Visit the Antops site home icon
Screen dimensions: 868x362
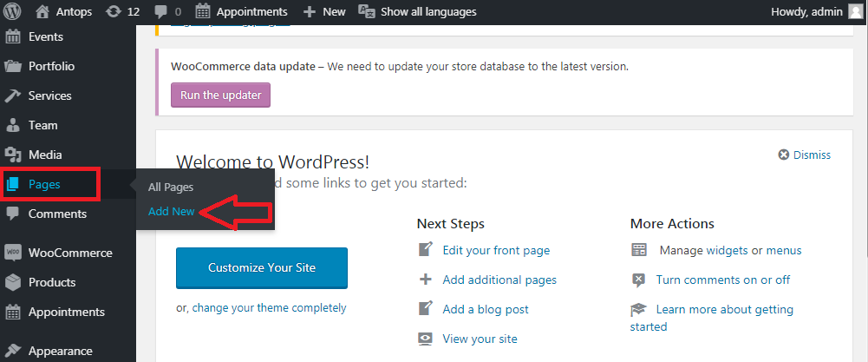(42, 11)
